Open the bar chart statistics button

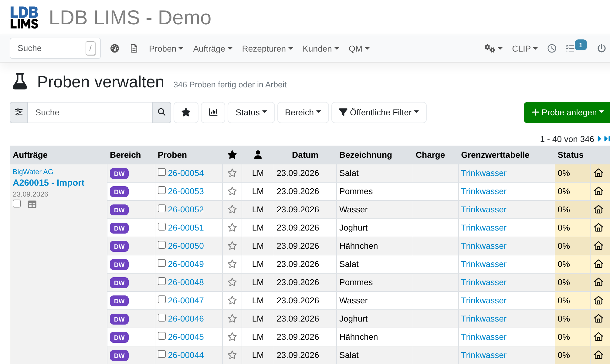[x=213, y=113]
